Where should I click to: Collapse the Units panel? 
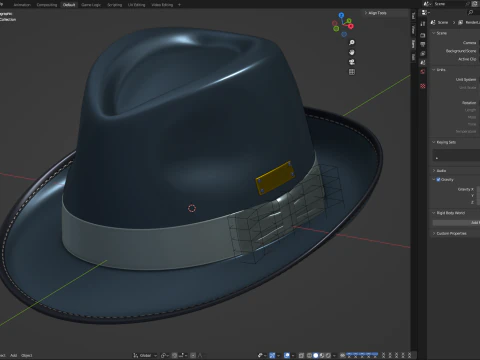439,70
